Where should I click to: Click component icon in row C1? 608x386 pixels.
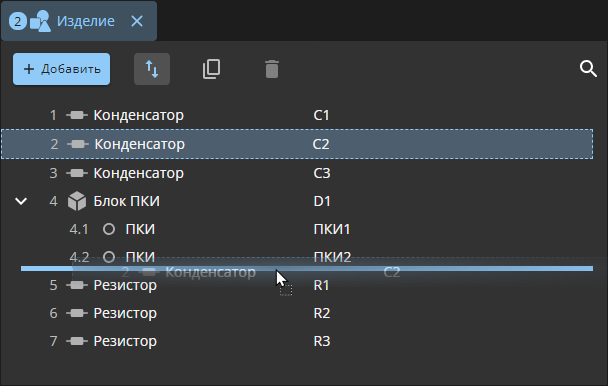pos(77,115)
